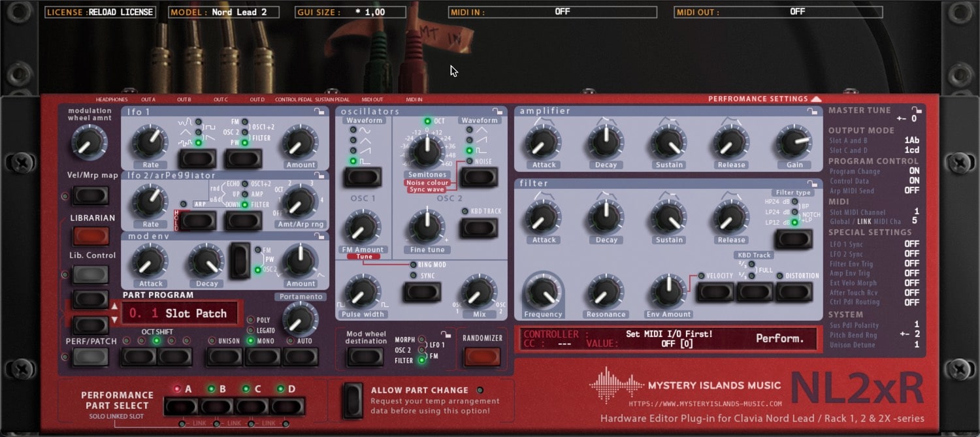Cycle OSC 2 waveform toward NOISE
This screenshot has height=437, width=980.
479,176
